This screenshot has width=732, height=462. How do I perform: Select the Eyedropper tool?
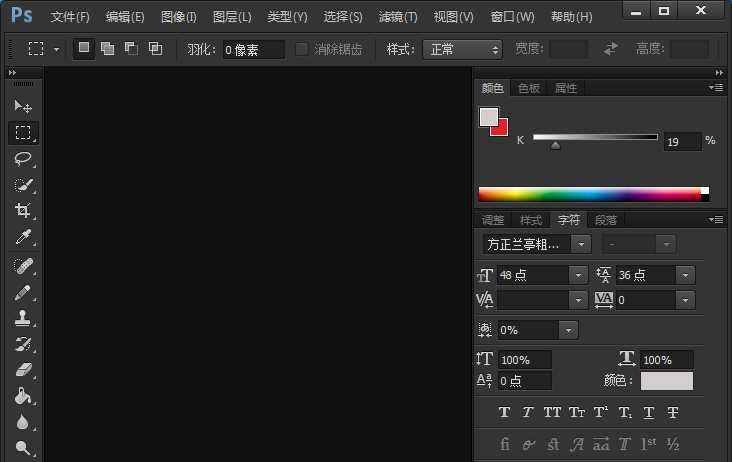tap(22, 237)
